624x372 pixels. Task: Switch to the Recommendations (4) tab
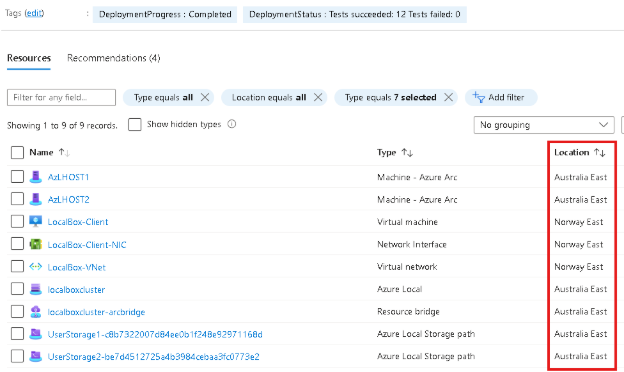(x=113, y=58)
